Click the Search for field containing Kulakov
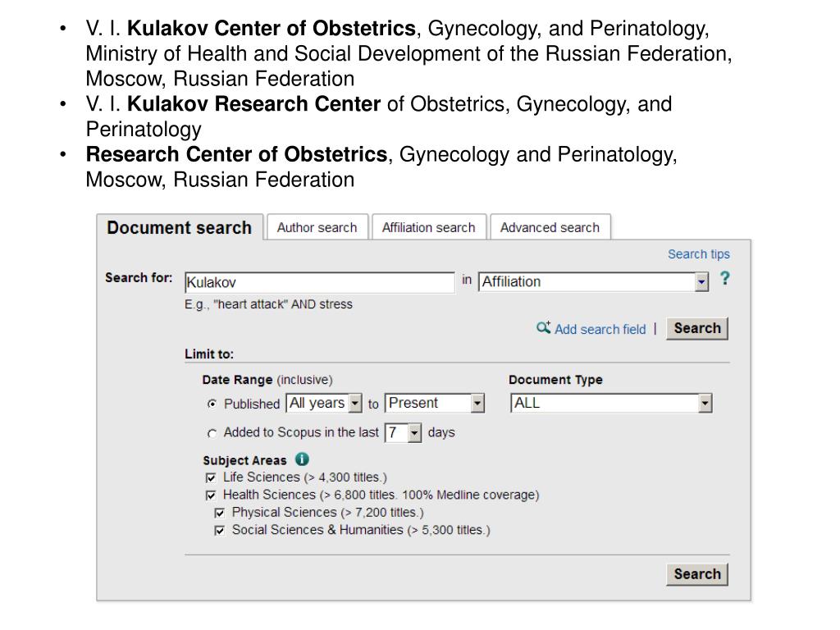The height and width of the screenshot is (630, 840). pos(320,282)
